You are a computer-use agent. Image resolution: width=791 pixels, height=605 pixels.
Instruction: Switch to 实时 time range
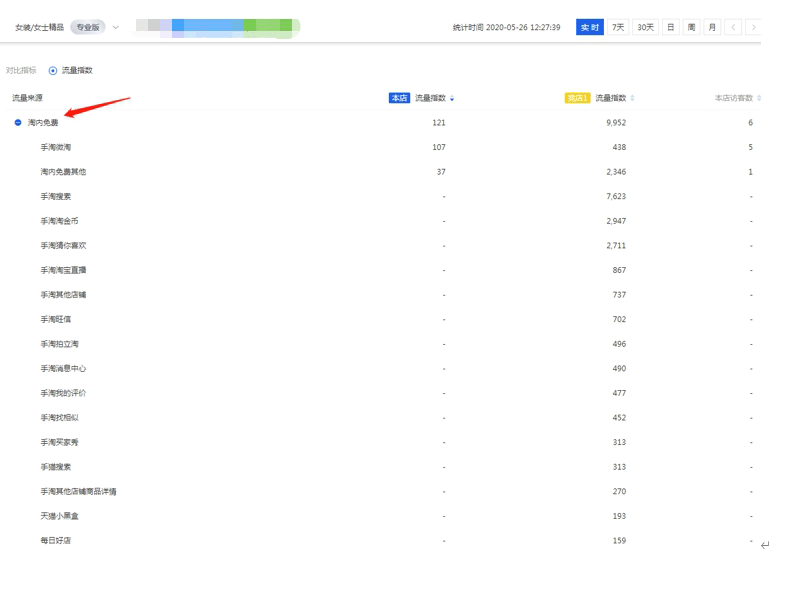(x=590, y=27)
